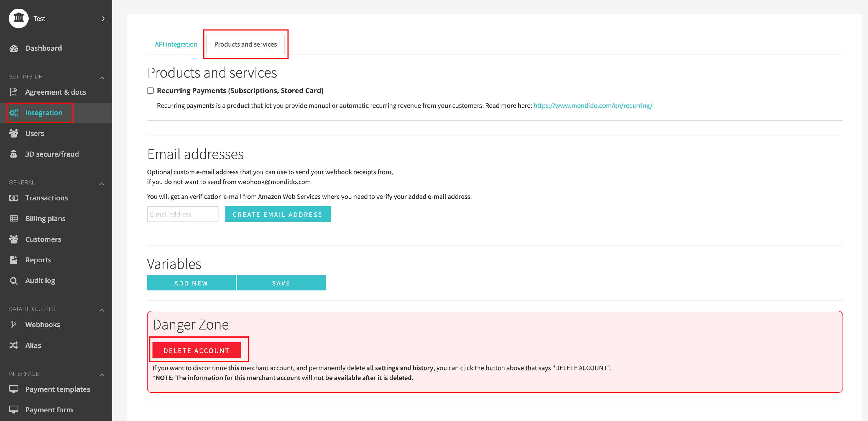Click the Audit log magnifier icon
The image size is (868, 421).
click(x=14, y=281)
